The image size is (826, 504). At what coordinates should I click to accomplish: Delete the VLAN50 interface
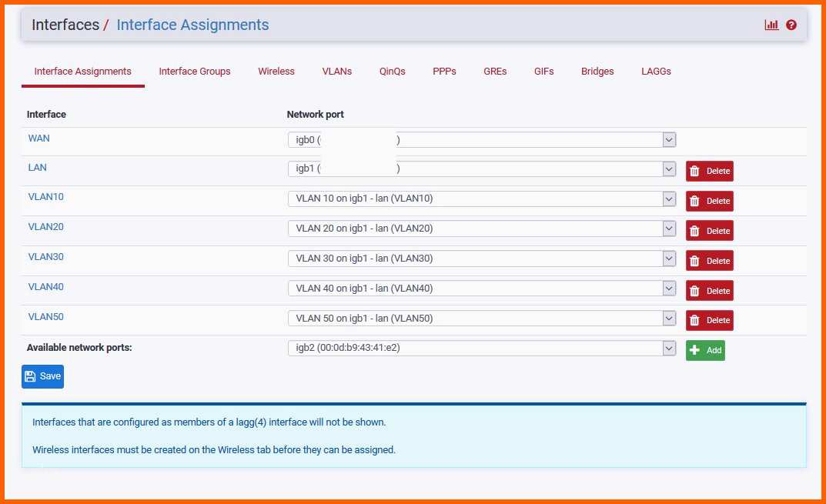709,320
